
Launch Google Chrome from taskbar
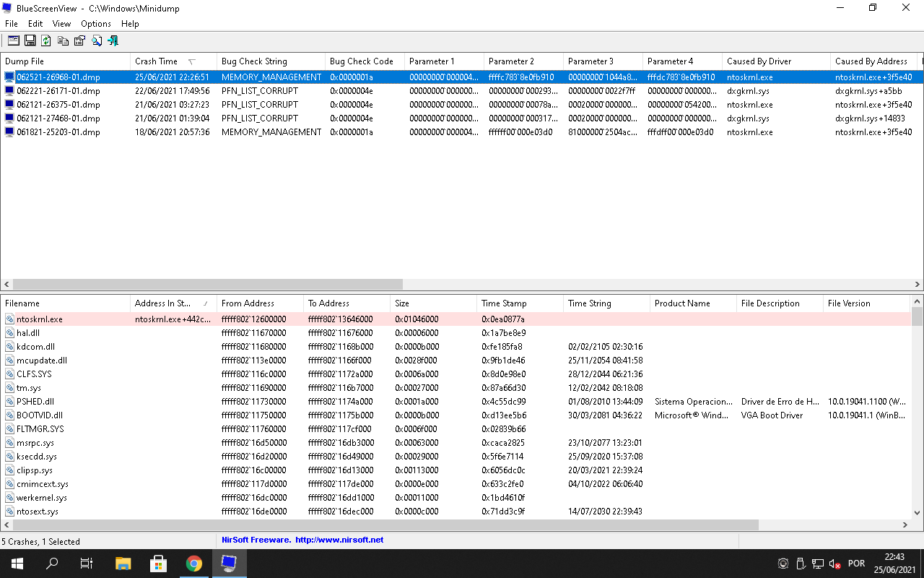click(193, 564)
